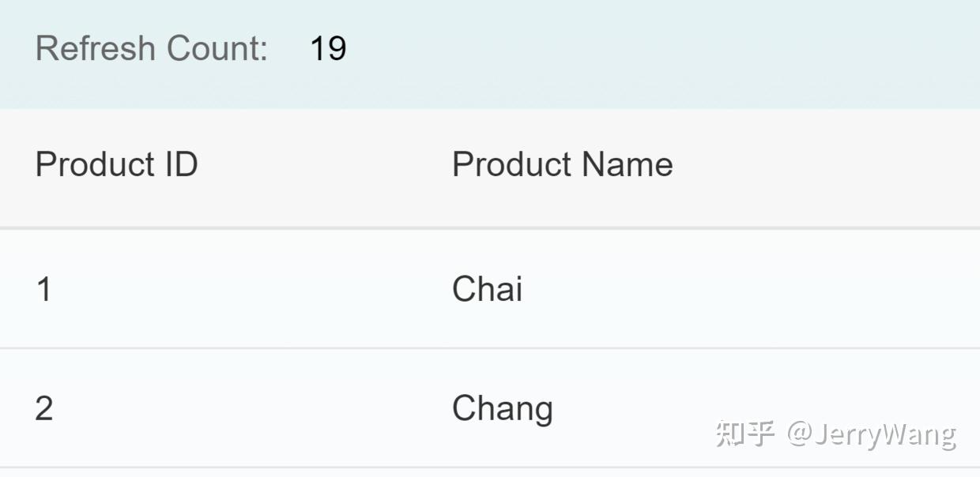Click the partially visible third row

[x=490, y=472]
